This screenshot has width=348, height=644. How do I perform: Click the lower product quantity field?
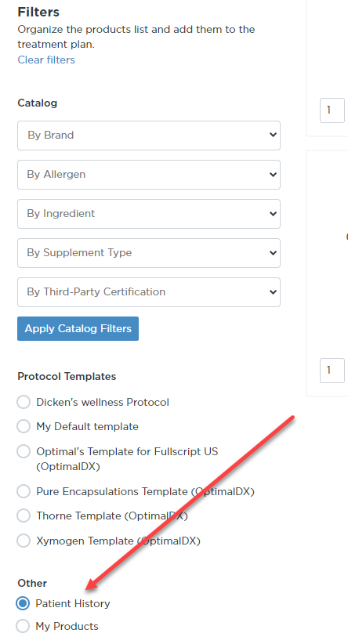[x=332, y=370]
